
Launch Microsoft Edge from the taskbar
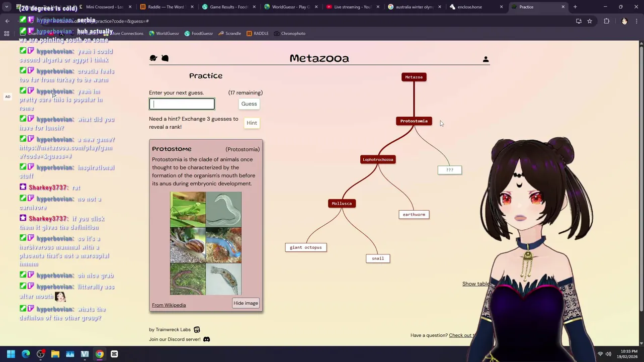click(x=26, y=354)
